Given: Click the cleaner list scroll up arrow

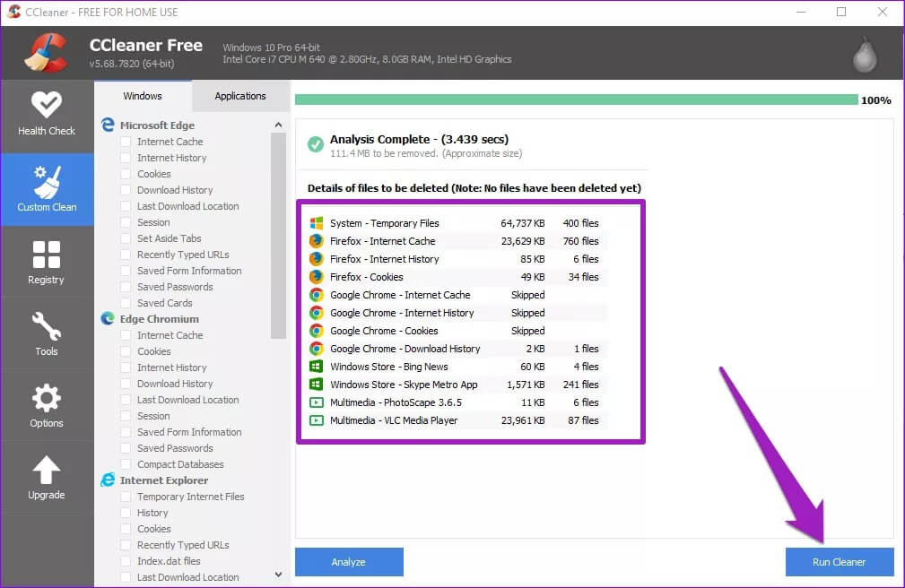Looking at the screenshot, I should tap(278, 125).
